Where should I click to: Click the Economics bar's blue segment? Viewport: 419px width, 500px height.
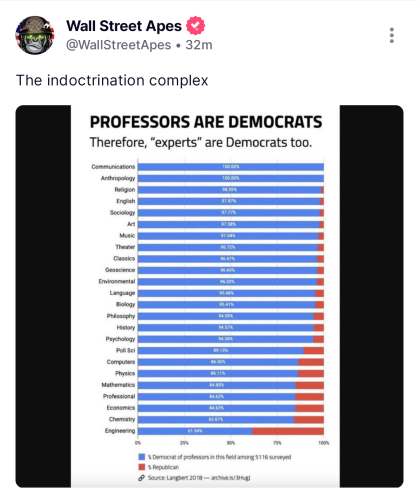click(x=217, y=408)
